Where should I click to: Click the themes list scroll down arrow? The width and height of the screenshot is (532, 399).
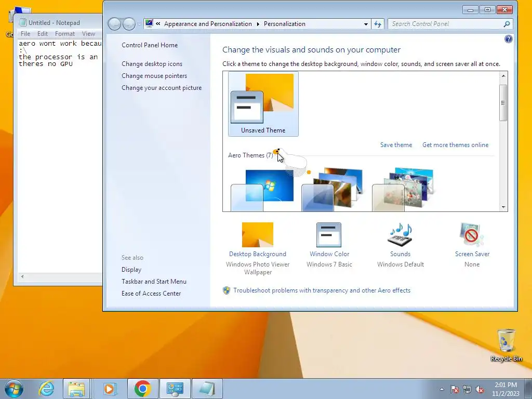503,207
